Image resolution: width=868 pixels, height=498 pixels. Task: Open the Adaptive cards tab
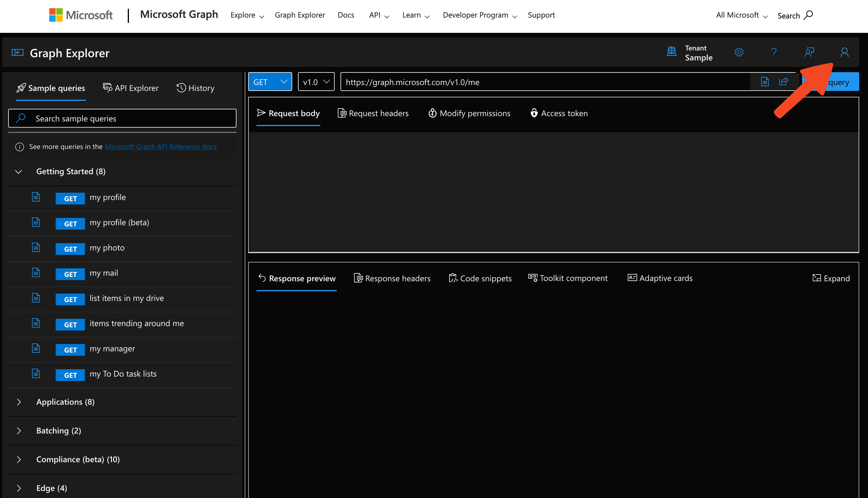click(x=660, y=278)
